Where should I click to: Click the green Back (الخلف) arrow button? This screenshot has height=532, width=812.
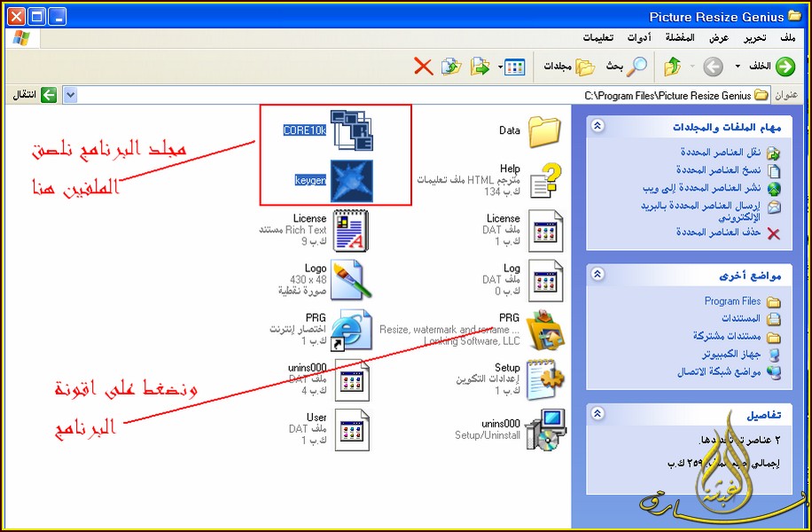click(x=785, y=66)
